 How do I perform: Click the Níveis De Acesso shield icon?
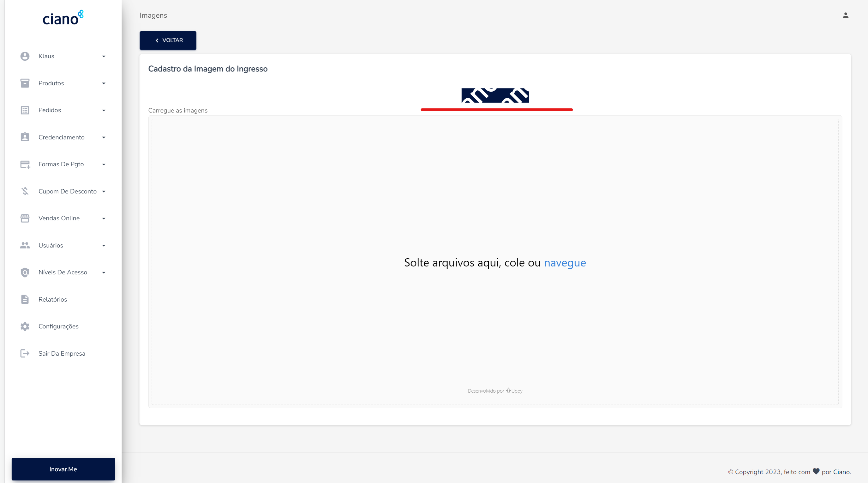click(x=25, y=272)
